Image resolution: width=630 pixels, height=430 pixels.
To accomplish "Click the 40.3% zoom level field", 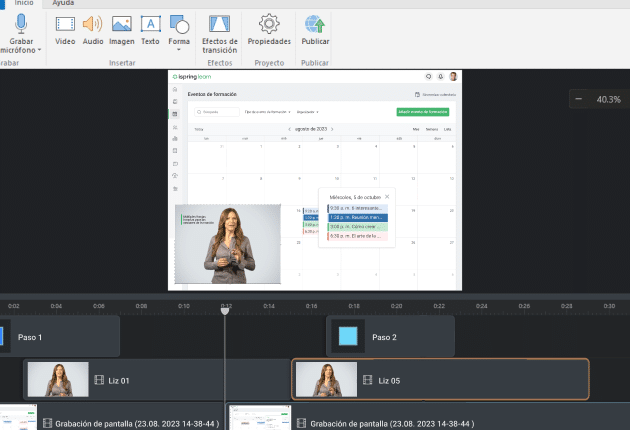I will pyautogui.click(x=608, y=99).
